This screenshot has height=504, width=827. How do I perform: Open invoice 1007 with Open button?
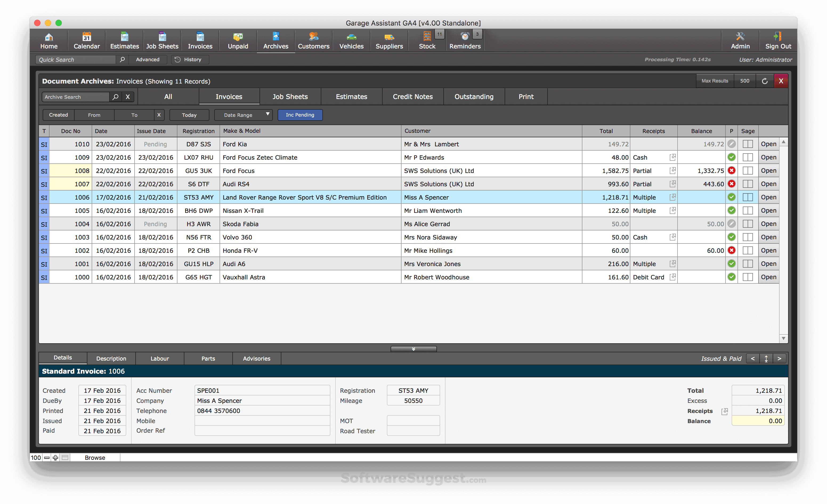pos(768,184)
